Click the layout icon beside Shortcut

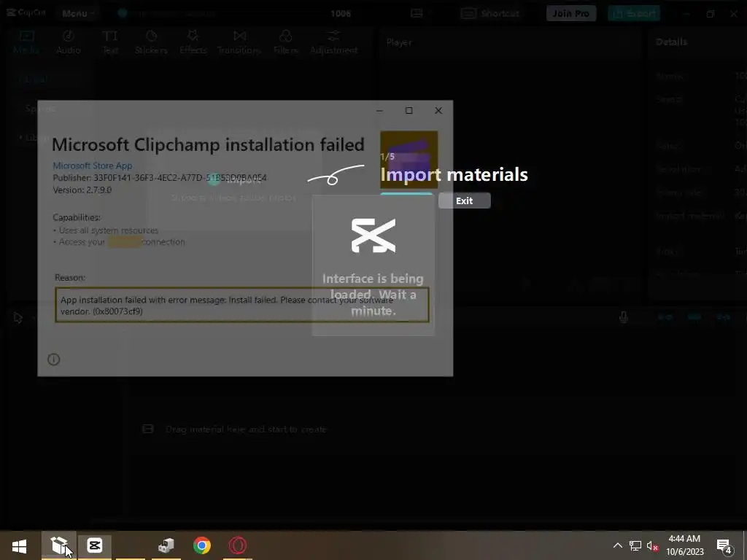click(x=417, y=13)
